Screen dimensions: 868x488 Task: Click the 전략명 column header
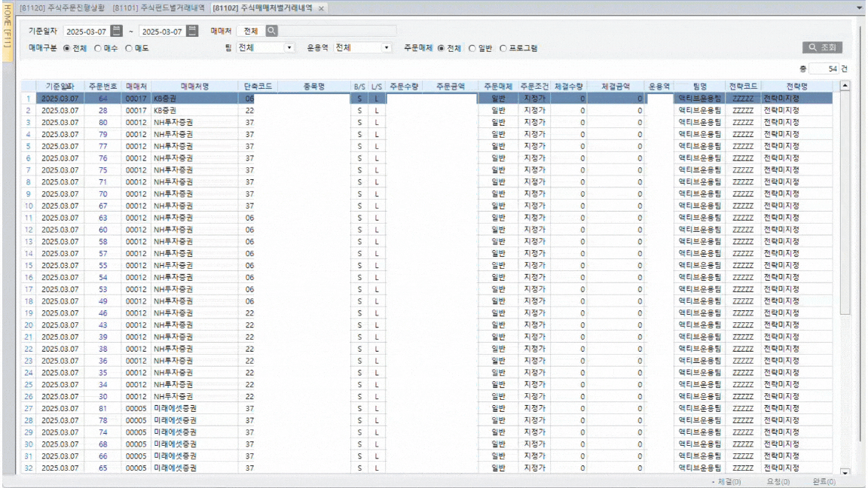click(x=796, y=87)
